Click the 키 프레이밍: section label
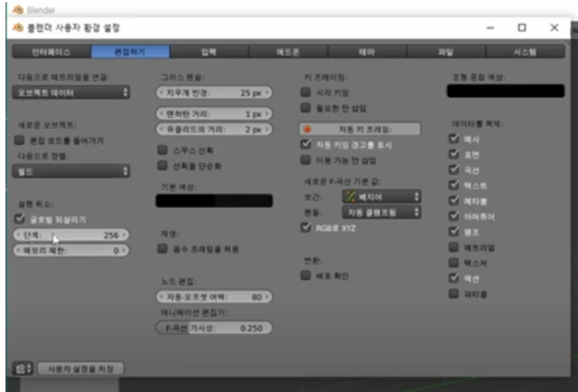Image resolution: width=578 pixels, height=392 pixels. click(326, 77)
